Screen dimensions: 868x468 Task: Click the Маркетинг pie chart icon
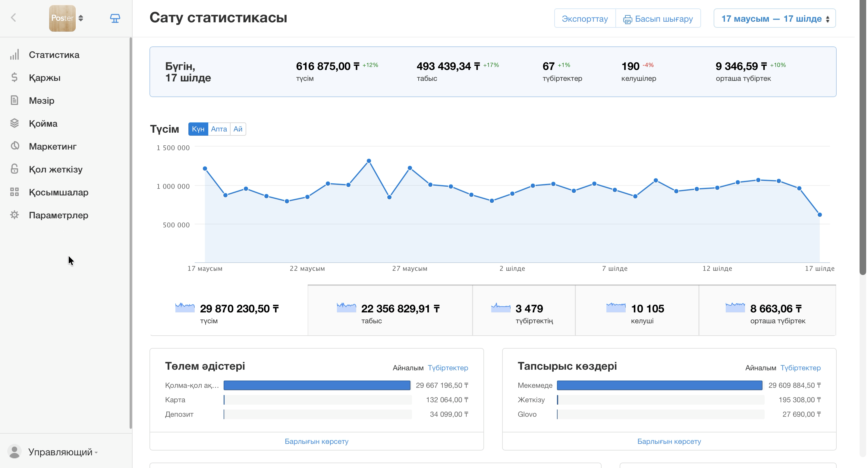coord(14,146)
